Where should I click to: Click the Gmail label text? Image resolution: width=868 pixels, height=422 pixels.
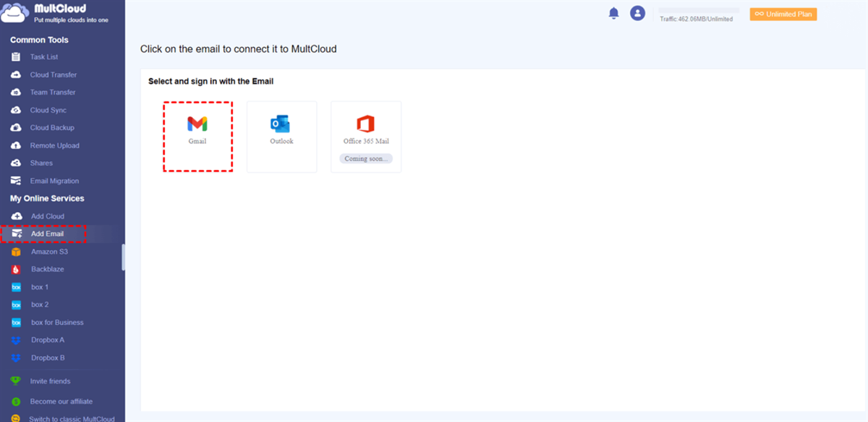click(197, 141)
